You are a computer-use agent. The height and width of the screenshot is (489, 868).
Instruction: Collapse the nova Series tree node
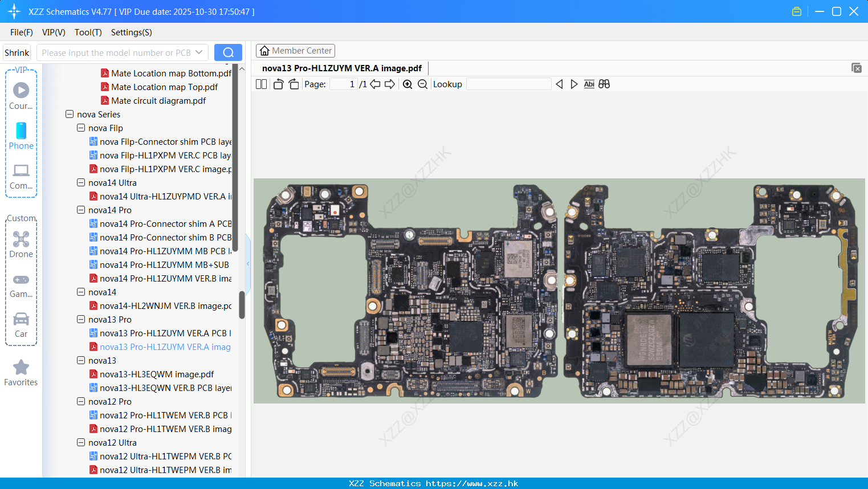[x=70, y=114]
